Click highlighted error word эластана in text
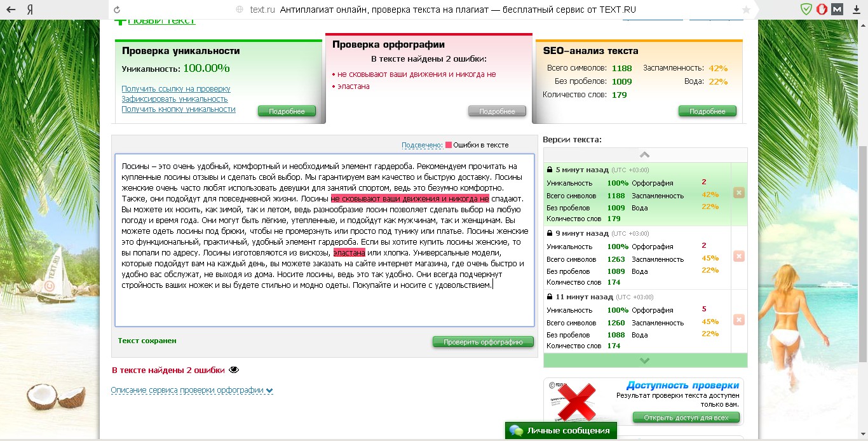868x441 pixels. (x=349, y=253)
